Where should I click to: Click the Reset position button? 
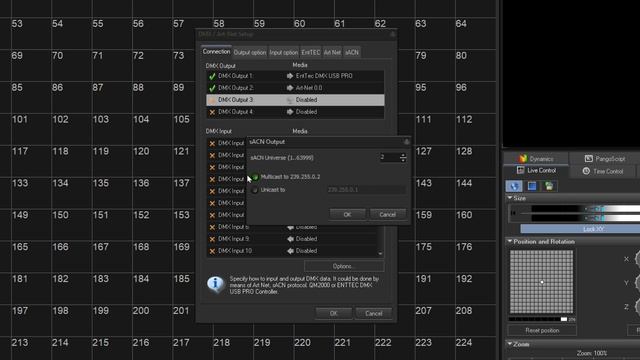pyautogui.click(x=542, y=330)
